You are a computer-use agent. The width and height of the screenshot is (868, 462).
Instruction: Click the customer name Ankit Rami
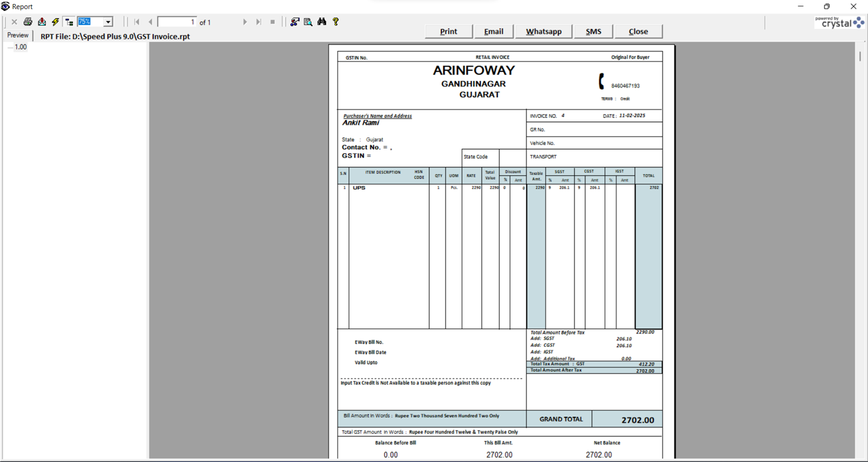pos(361,123)
